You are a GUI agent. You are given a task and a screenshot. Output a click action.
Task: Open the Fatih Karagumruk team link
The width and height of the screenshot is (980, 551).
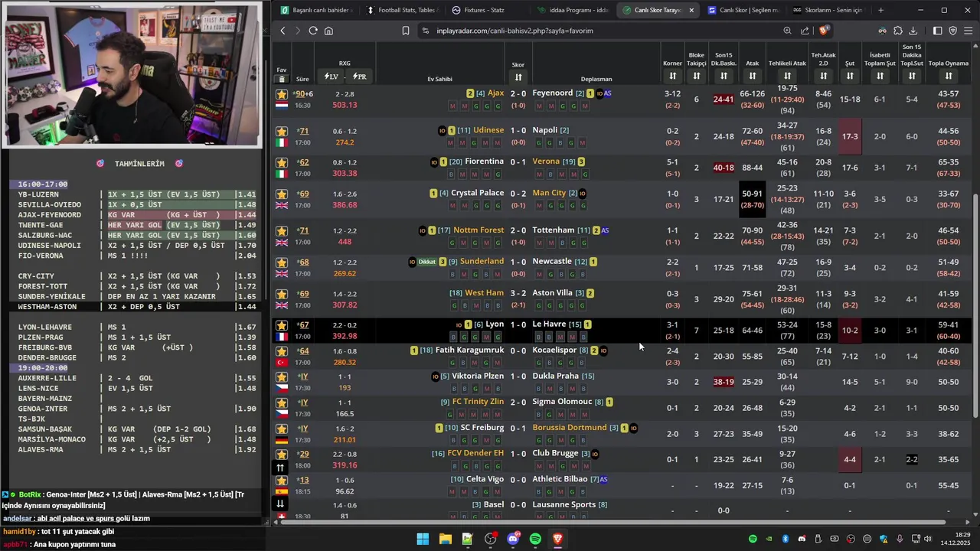pyautogui.click(x=469, y=350)
